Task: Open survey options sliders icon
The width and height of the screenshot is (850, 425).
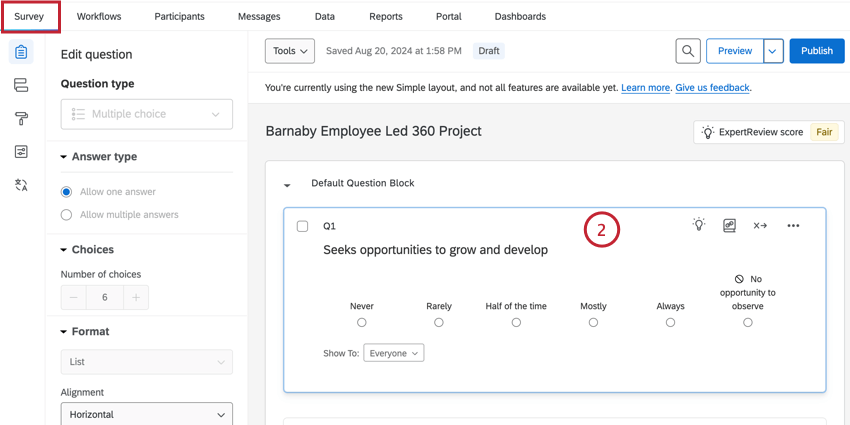Action: pos(21,152)
